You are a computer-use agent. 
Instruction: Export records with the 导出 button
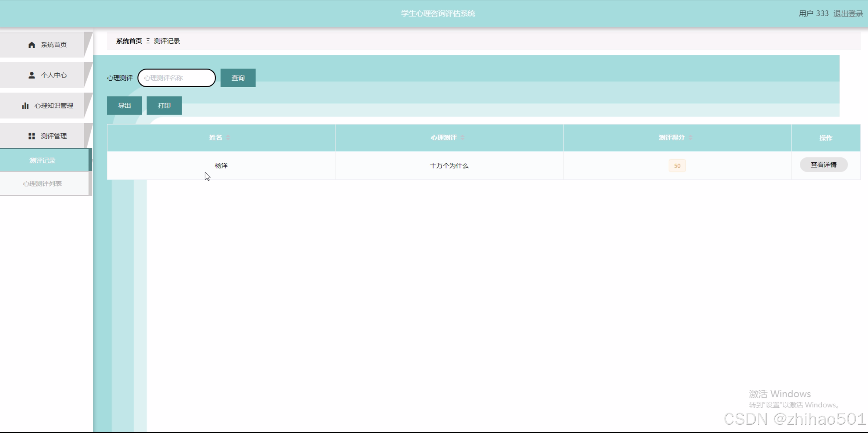(x=124, y=106)
